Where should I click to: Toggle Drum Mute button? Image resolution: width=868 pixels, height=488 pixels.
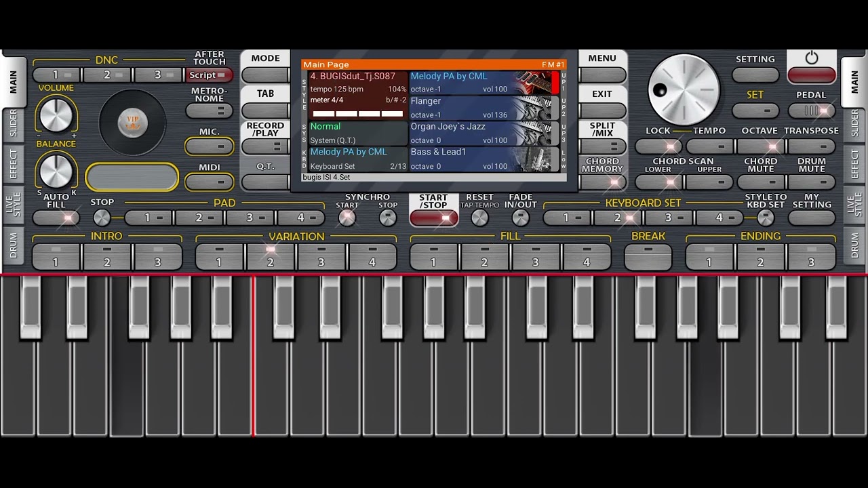tap(812, 182)
